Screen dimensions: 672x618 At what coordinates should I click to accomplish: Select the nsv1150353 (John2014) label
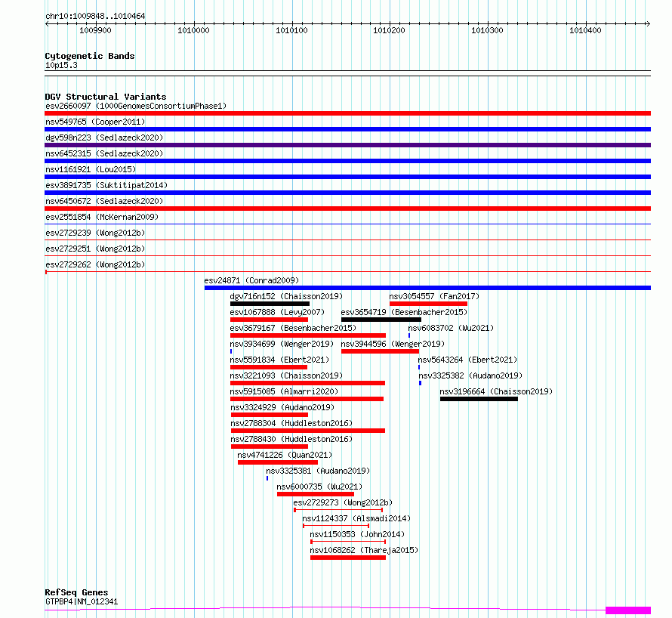[357, 534]
